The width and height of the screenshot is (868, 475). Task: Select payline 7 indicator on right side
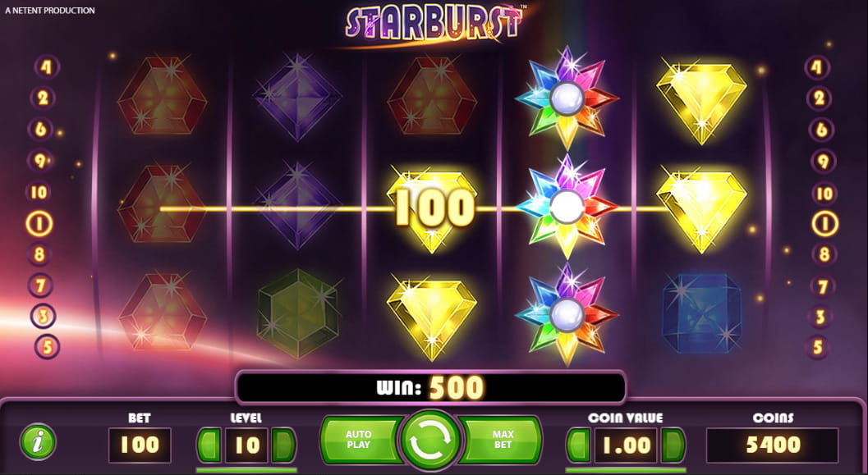(822, 286)
